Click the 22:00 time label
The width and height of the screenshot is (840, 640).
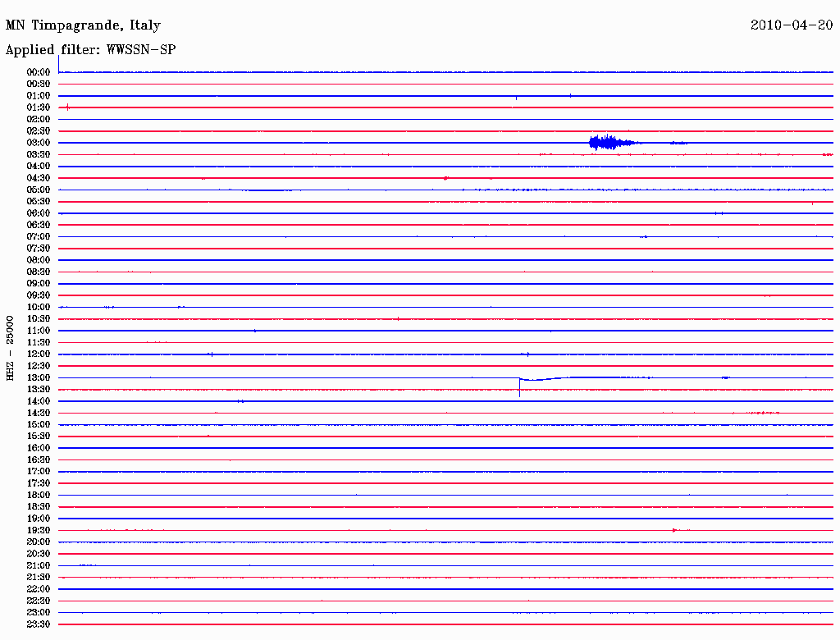click(x=39, y=589)
